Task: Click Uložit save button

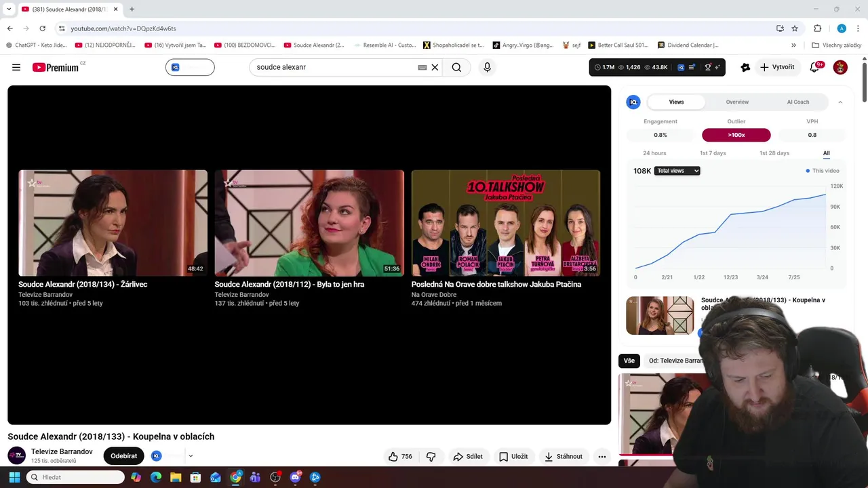Action: tap(513, 456)
